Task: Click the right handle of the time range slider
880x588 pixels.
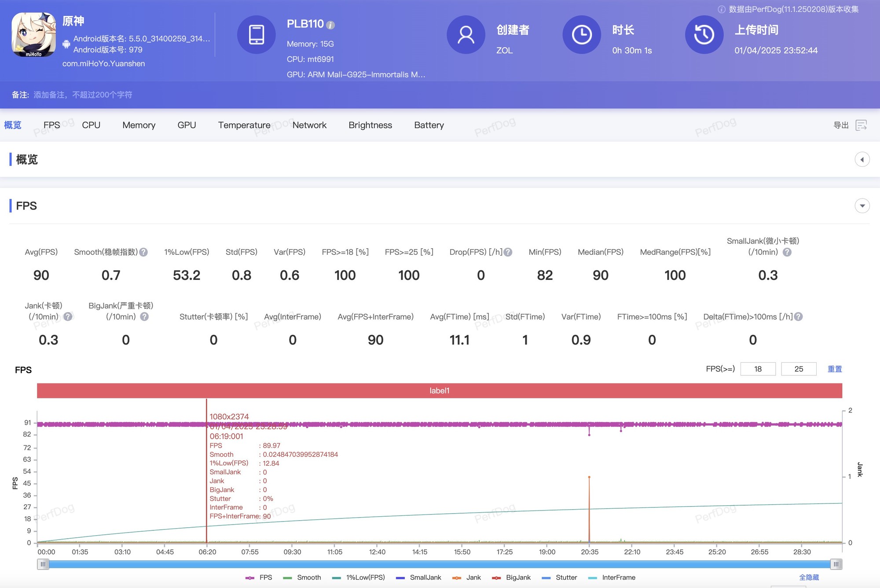Action: point(836,564)
